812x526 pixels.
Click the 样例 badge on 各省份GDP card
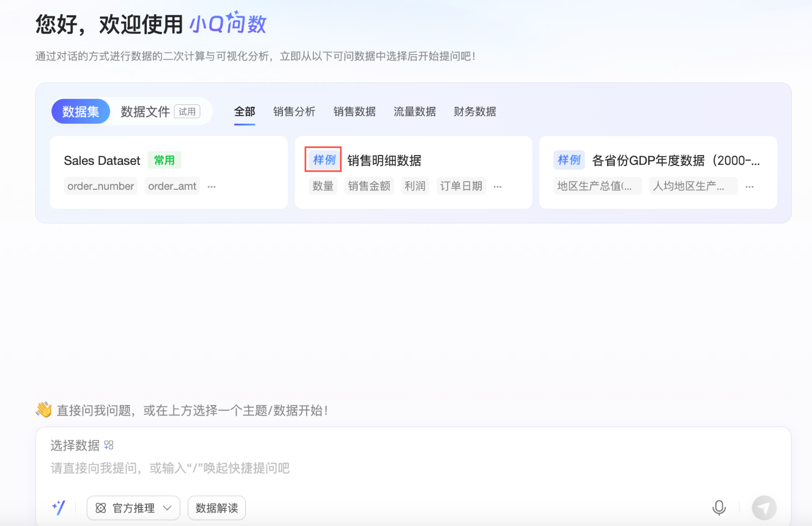569,160
